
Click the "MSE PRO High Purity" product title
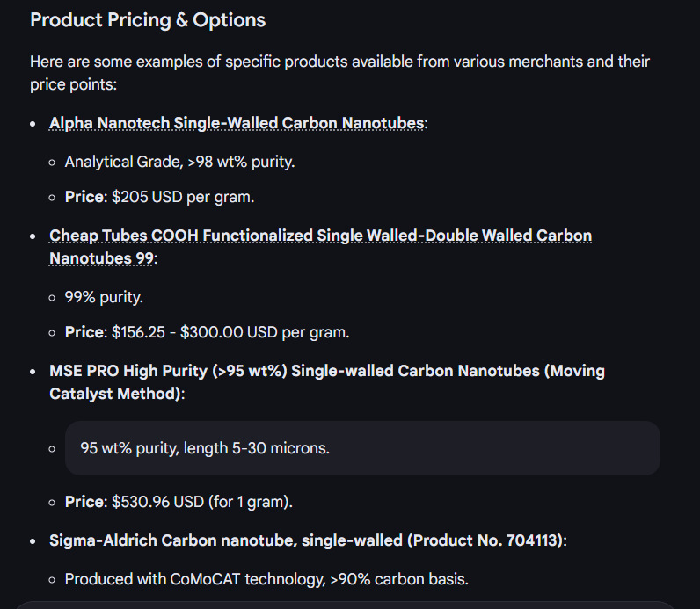(132, 371)
